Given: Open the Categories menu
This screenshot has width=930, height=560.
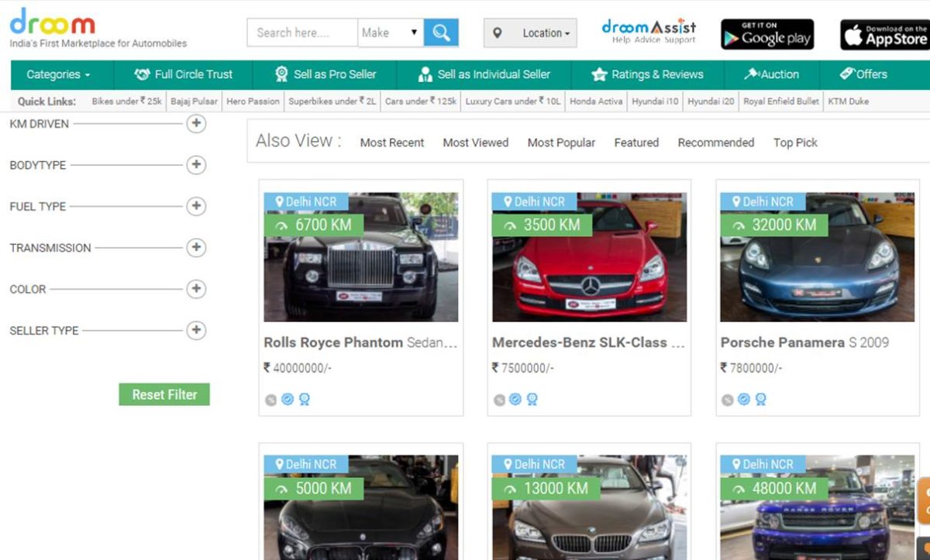Looking at the screenshot, I should (58, 74).
